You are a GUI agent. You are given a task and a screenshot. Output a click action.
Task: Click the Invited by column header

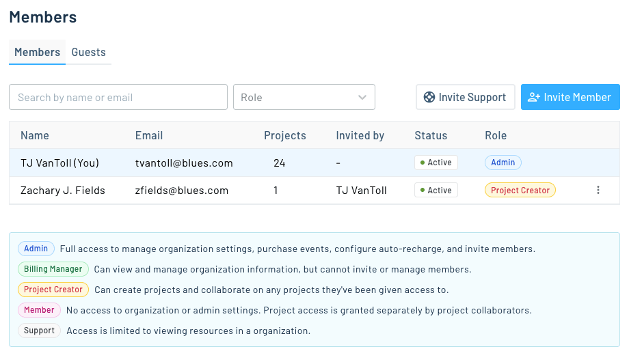[360, 135]
